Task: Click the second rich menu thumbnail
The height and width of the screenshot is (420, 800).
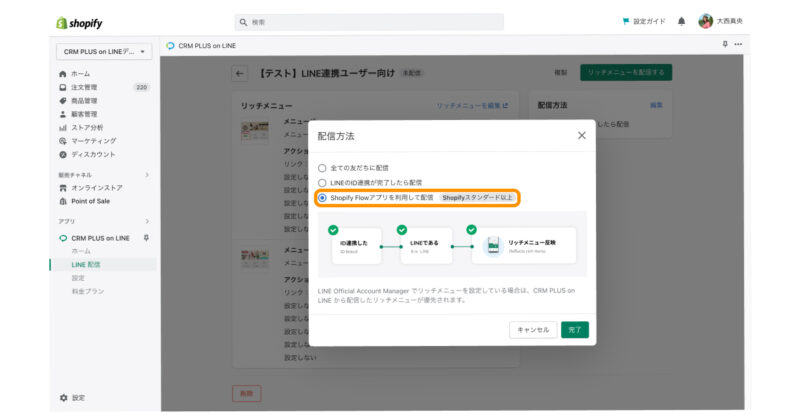Action: click(x=255, y=259)
